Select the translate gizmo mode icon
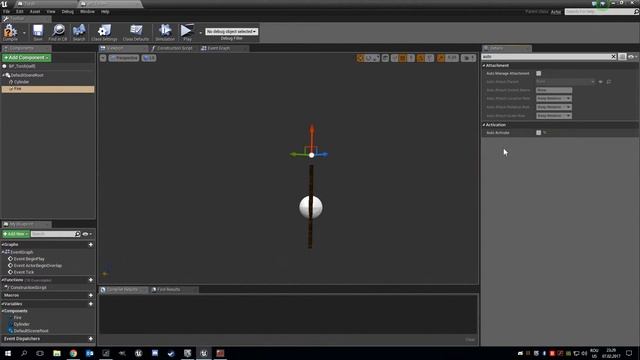The height and width of the screenshot is (360, 640). (x=360, y=58)
